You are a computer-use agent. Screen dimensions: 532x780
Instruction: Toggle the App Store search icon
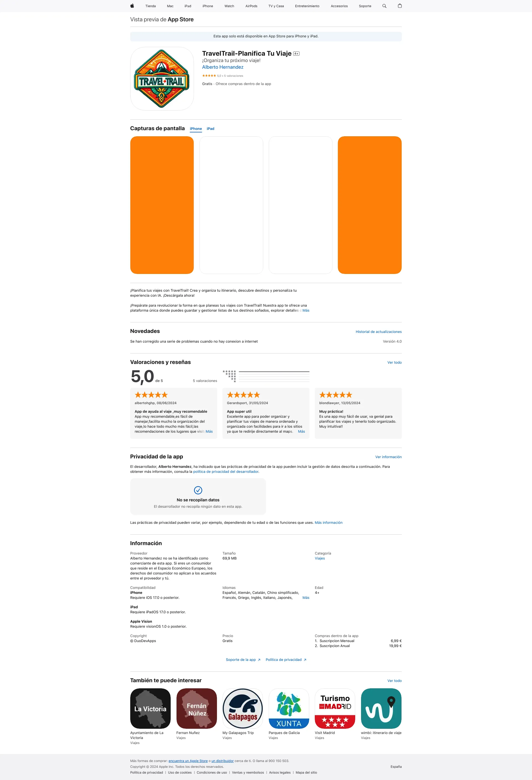click(385, 6)
